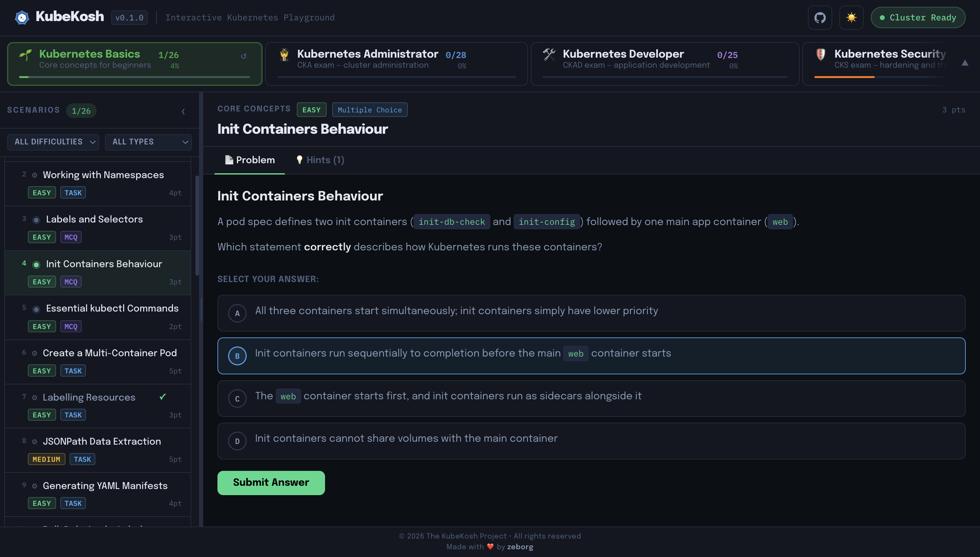
Task: Click the scenarios list scrollbar
Action: 197,226
